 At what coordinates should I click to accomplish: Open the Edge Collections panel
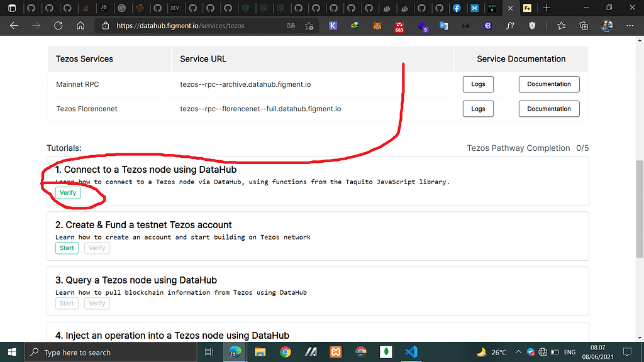(x=584, y=26)
